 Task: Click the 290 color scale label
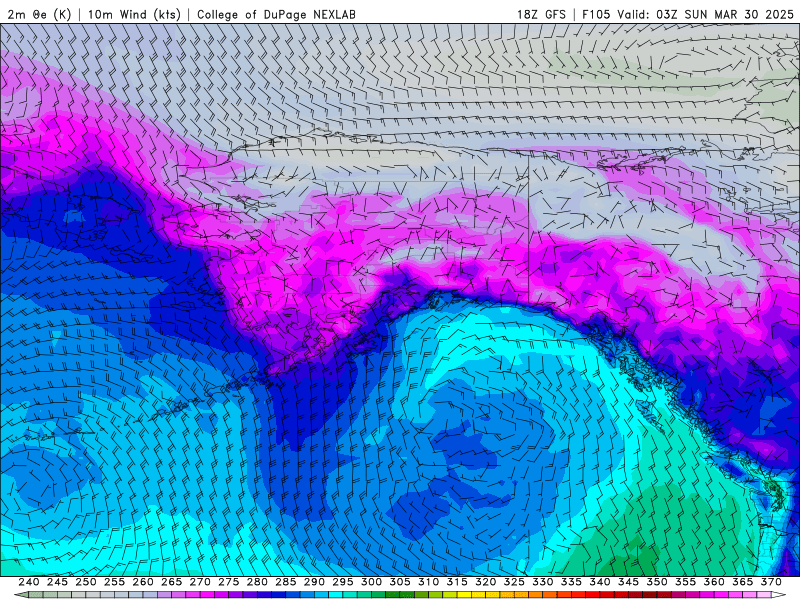click(x=314, y=582)
